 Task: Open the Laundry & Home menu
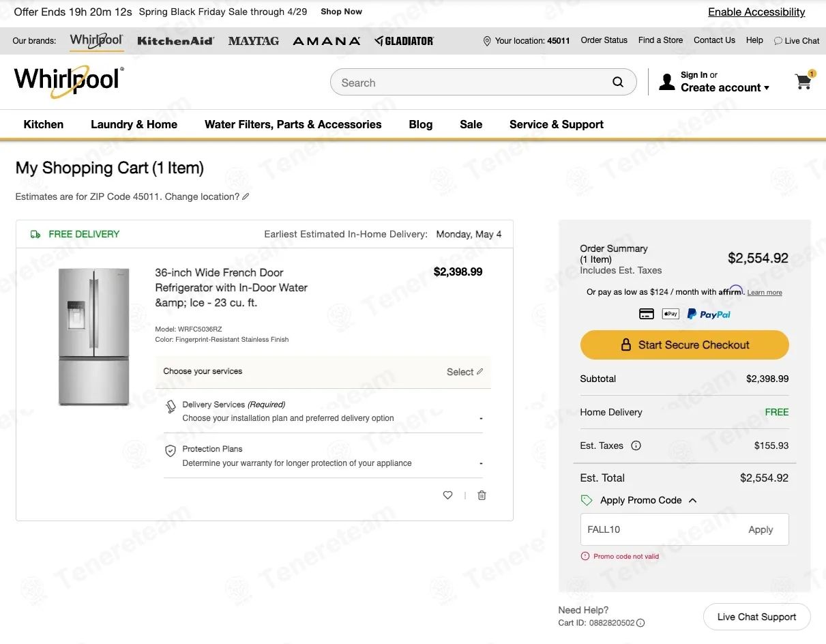tap(134, 124)
